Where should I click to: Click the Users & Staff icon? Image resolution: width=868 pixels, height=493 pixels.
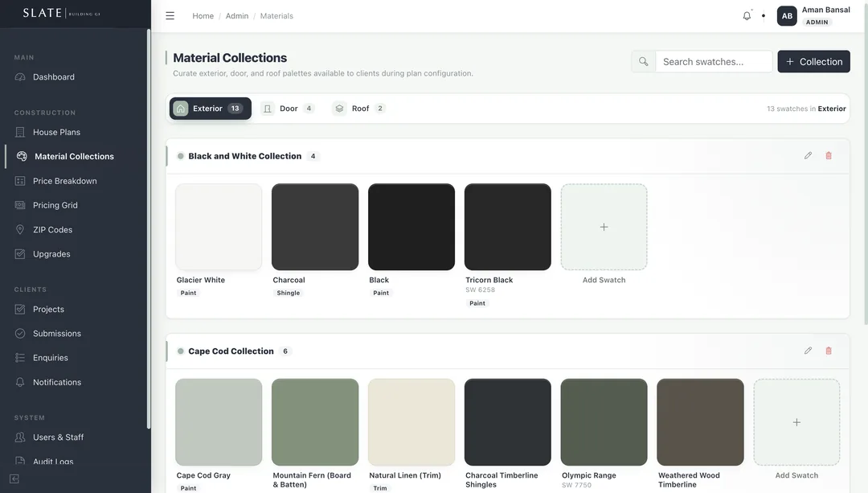[x=20, y=437]
